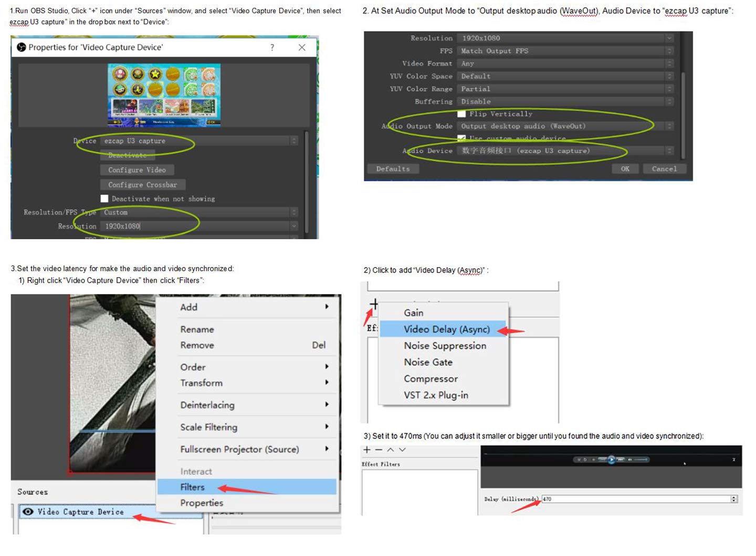Click the minus icon to remove filter

pos(379,450)
